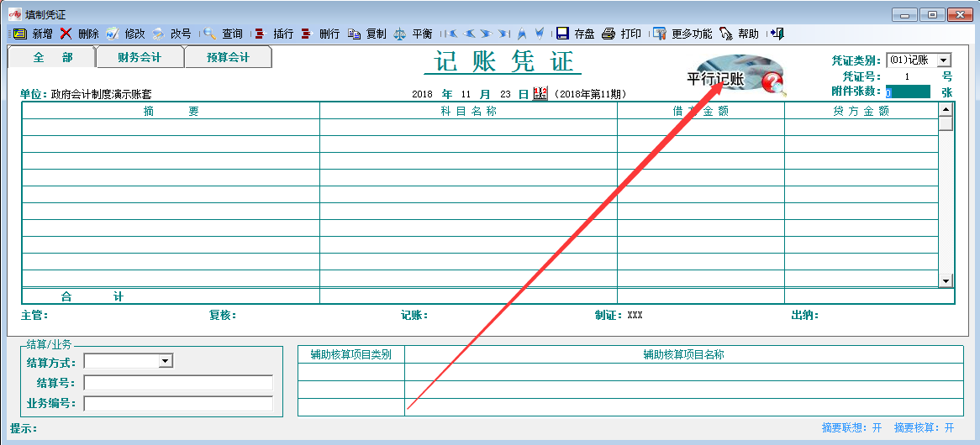
Task: Switch to the 预算会计 tab
Action: 228,57
